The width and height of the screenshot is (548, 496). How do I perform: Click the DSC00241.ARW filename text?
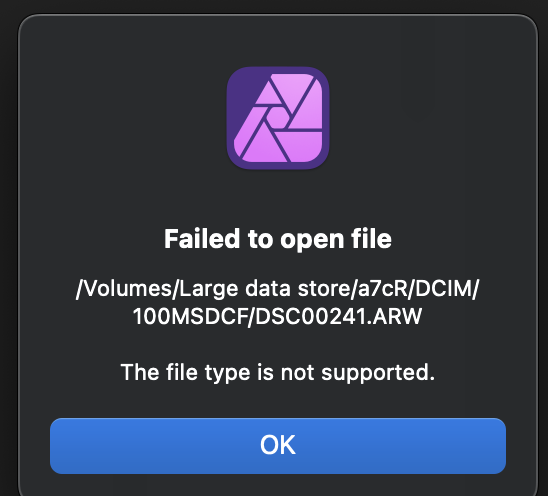pyautogui.click(x=338, y=316)
